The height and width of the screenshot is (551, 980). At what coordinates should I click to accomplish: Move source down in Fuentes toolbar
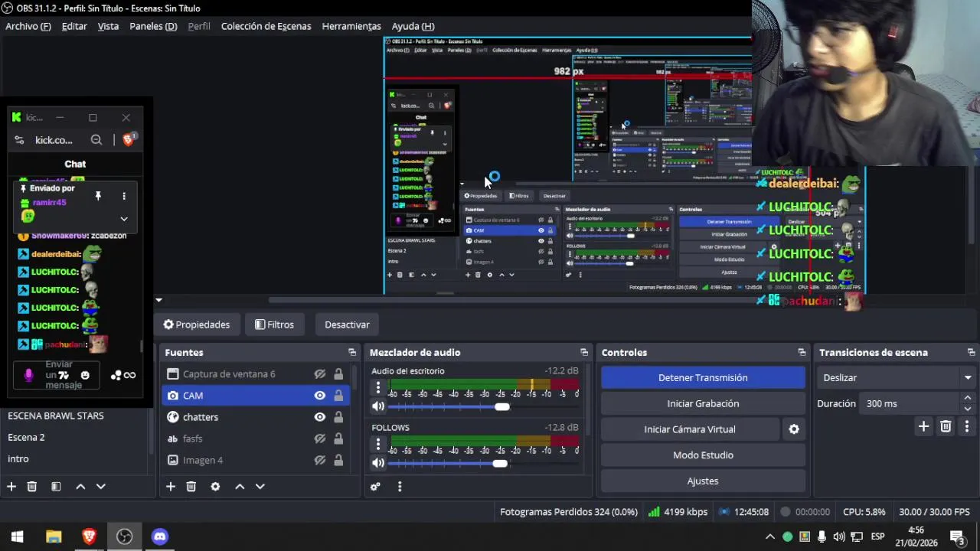[260, 486]
